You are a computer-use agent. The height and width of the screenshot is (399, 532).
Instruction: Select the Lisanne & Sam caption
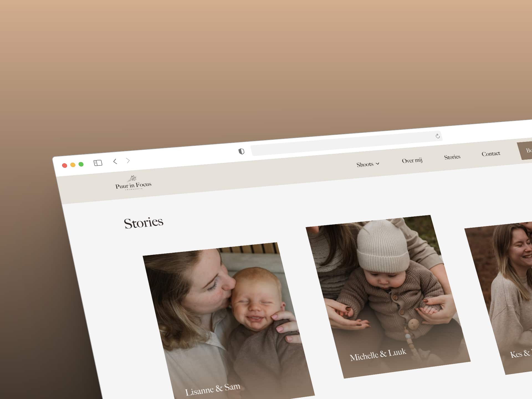point(213,389)
